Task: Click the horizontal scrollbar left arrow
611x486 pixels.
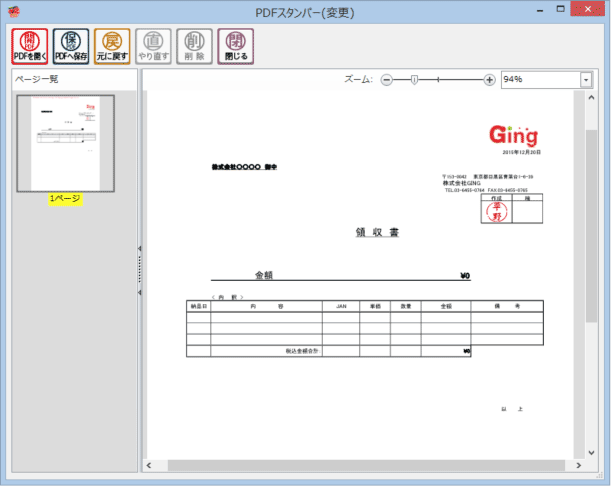Action: (149, 465)
